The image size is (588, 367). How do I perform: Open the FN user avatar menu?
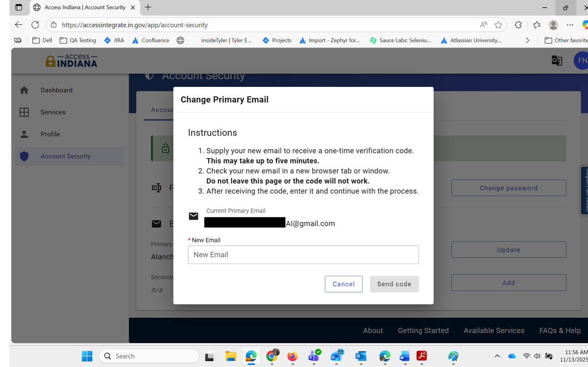point(581,60)
